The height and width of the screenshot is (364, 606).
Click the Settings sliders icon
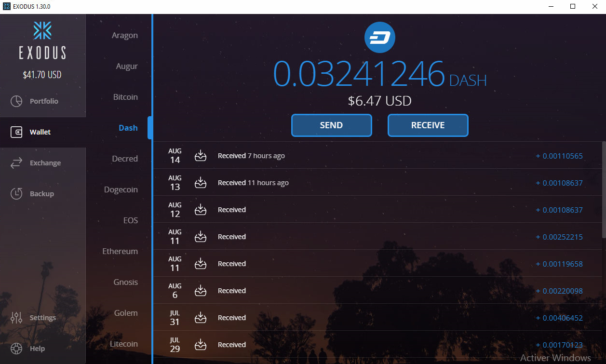click(16, 318)
